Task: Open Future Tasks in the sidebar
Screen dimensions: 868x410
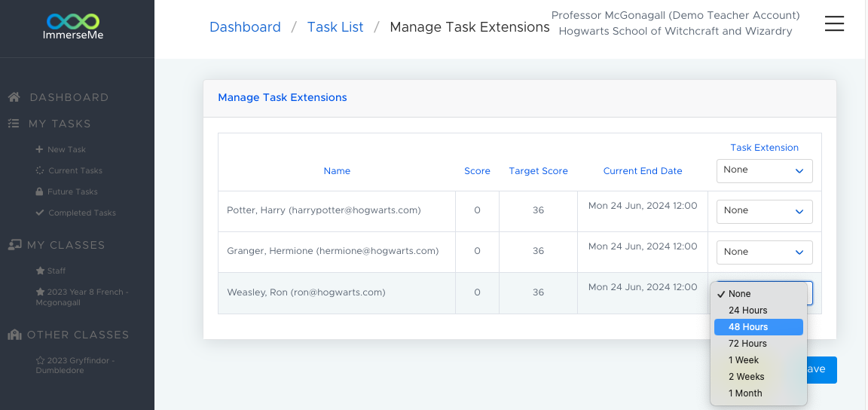Action: [x=72, y=191]
